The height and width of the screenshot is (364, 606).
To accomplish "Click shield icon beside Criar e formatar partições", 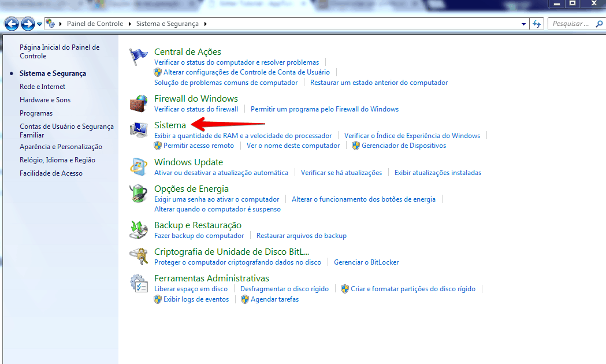I will click(345, 289).
